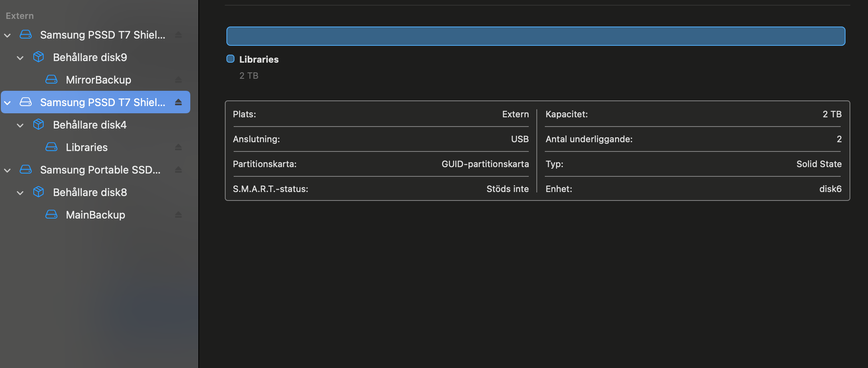The width and height of the screenshot is (868, 368).
Task: Select the MainBackup volume in sidebar
Action: click(96, 215)
